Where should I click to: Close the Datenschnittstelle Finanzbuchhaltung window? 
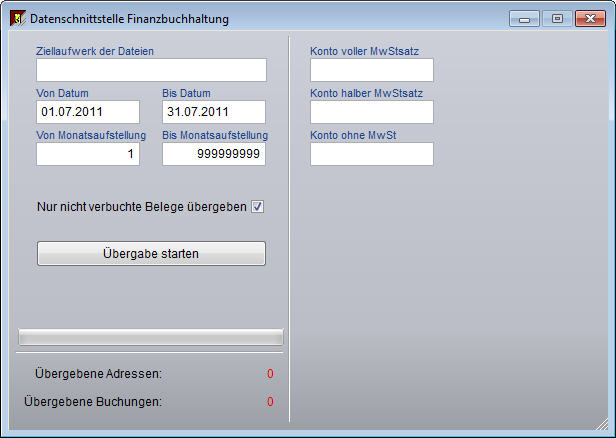click(x=589, y=18)
